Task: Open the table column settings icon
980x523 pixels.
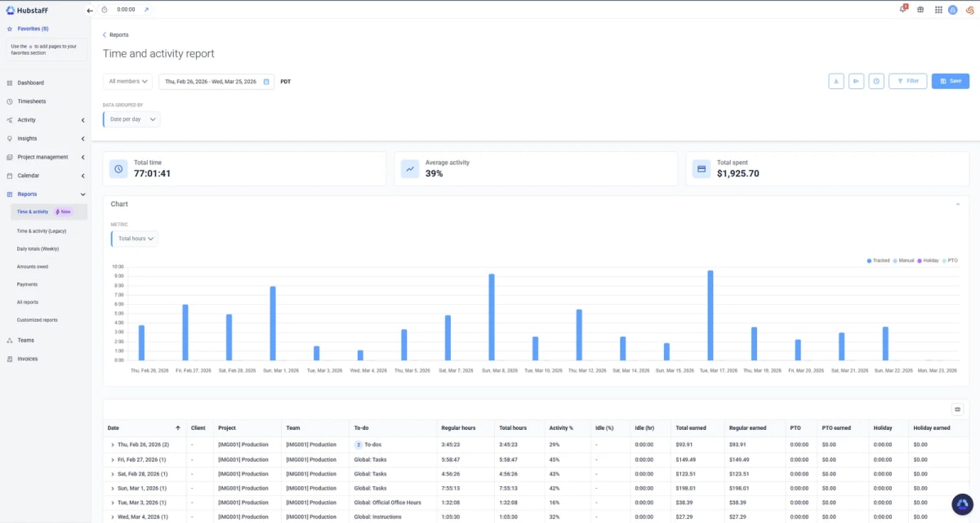Action: 958,409
